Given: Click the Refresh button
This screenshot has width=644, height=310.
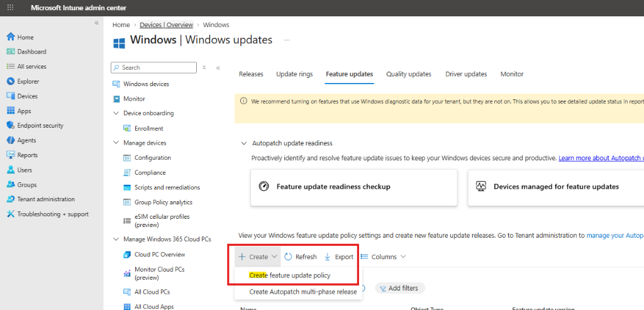Looking at the screenshot, I should tap(301, 257).
